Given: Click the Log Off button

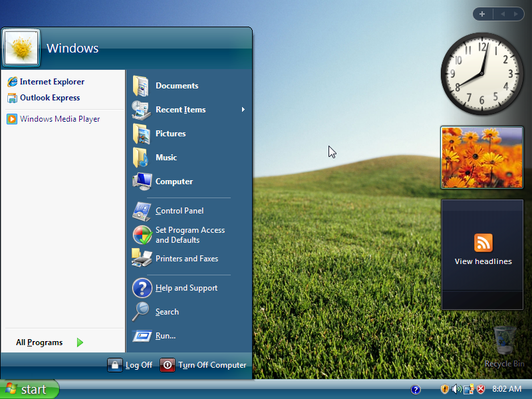Looking at the screenshot, I should pyautogui.click(x=131, y=365).
